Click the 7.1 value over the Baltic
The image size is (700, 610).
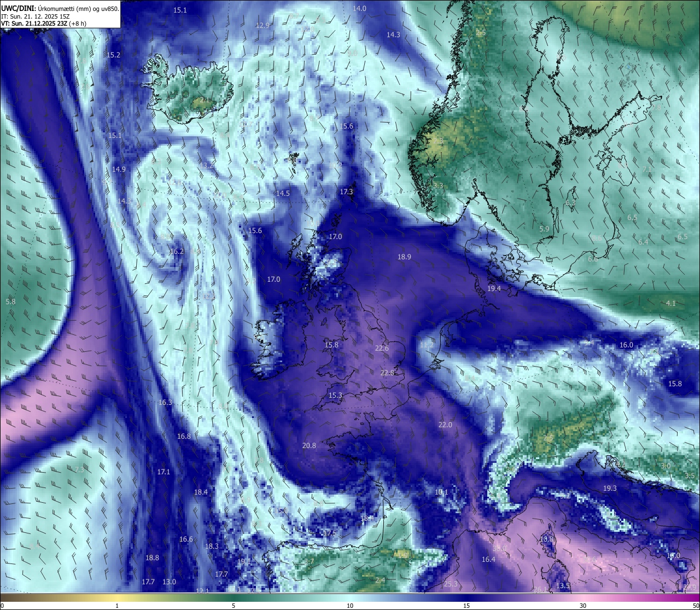coord(647,169)
